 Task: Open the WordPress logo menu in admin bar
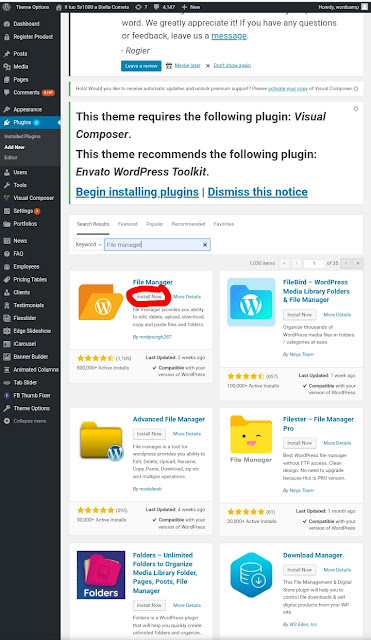tap(6, 7)
